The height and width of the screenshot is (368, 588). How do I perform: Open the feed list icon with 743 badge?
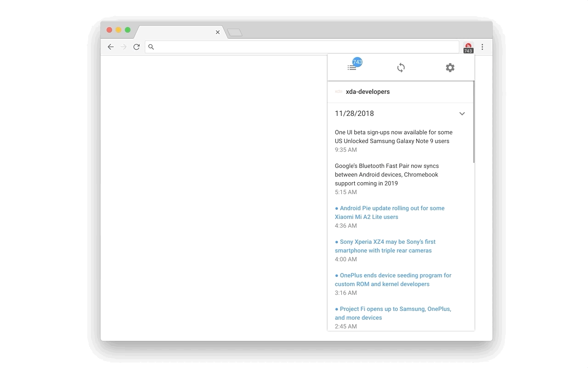[352, 67]
